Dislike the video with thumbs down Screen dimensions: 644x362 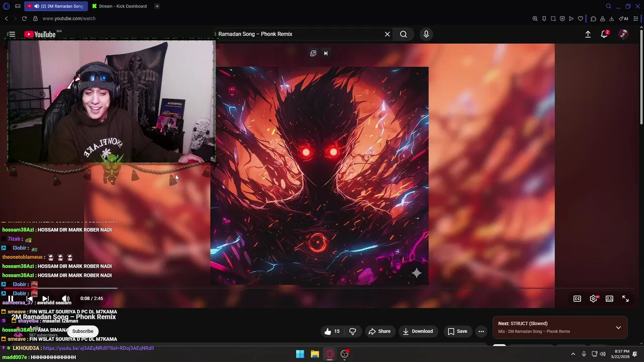click(353, 331)
